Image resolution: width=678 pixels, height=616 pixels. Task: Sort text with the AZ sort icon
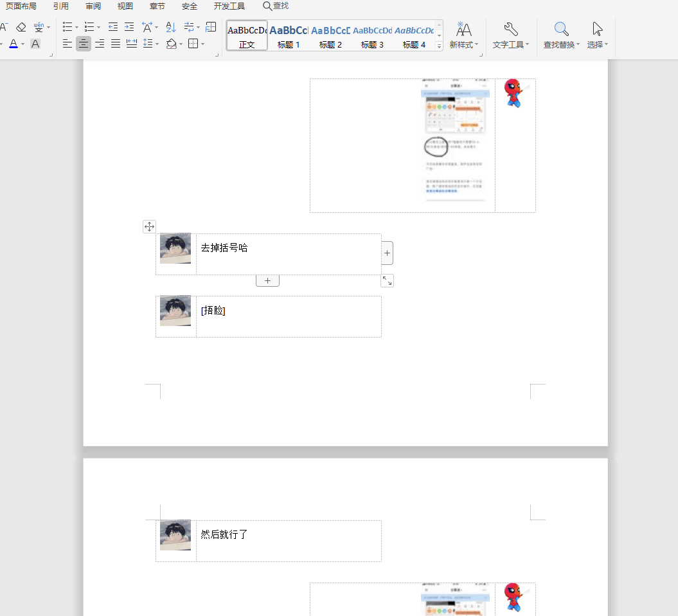(x=170, y=26)
